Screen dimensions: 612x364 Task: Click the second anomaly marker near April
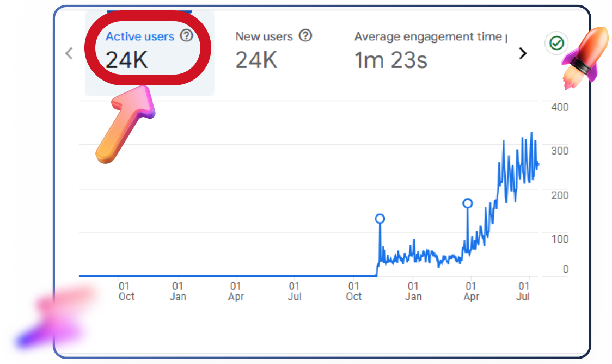[467, 203]
